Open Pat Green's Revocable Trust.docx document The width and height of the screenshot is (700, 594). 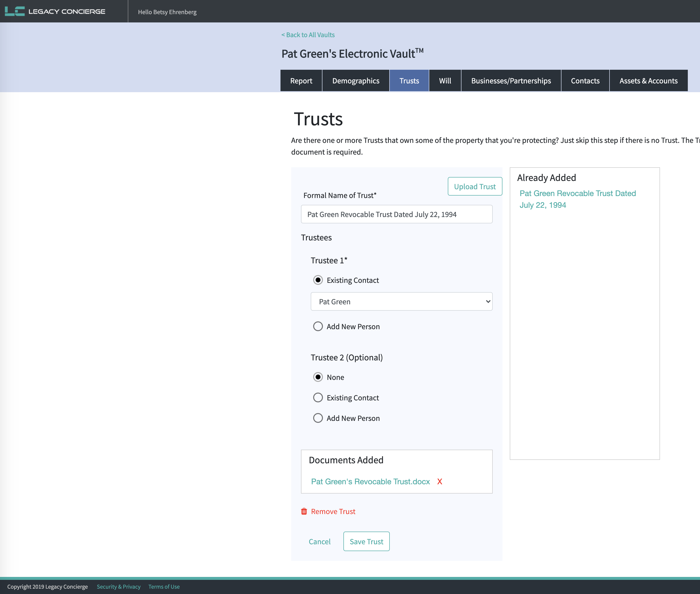point(370,482)
